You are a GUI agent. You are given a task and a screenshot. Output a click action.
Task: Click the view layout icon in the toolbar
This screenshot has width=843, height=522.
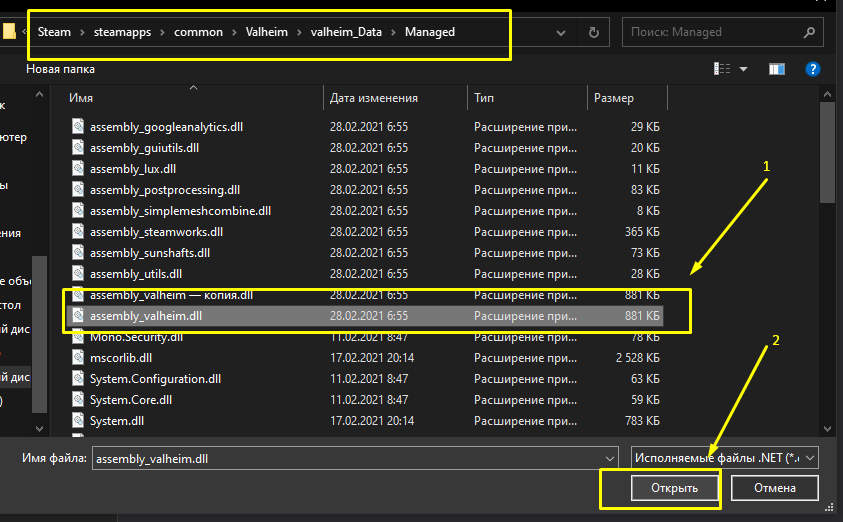click(x=722, y=69)
